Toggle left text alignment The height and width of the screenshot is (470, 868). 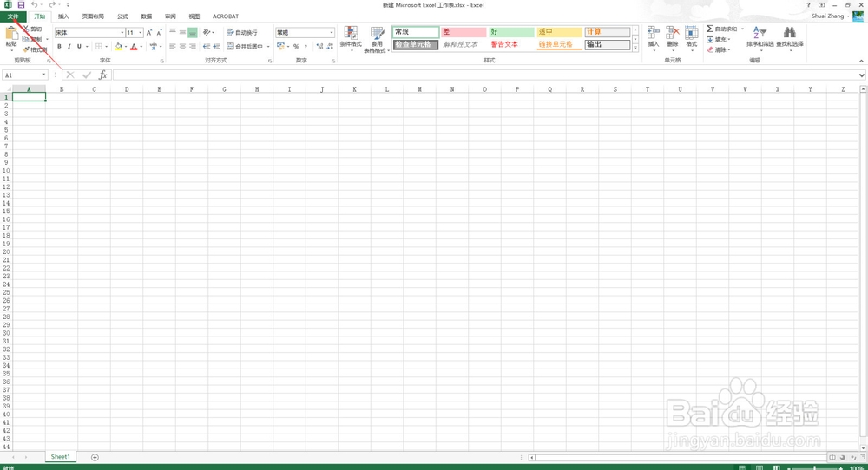pyautogui.click(x=173, y=47)
